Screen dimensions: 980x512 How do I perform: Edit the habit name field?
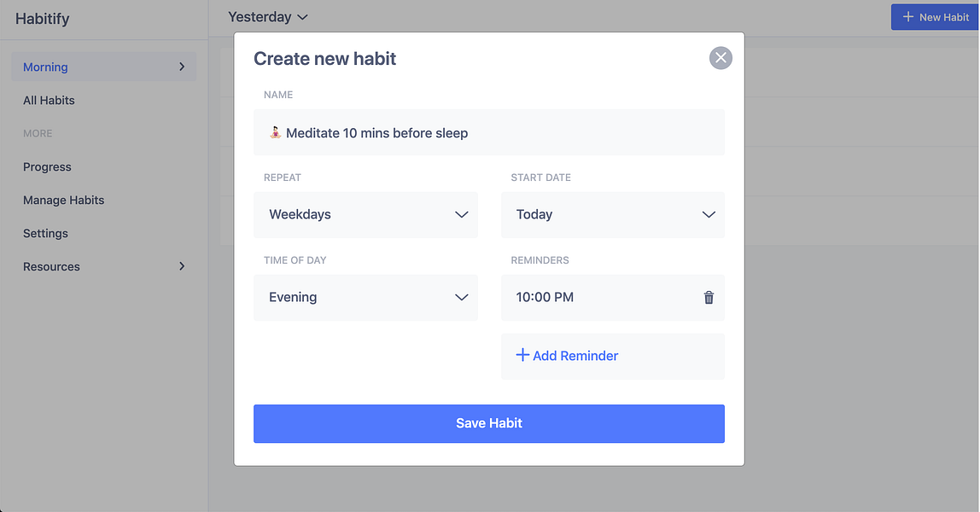(488, 132)
